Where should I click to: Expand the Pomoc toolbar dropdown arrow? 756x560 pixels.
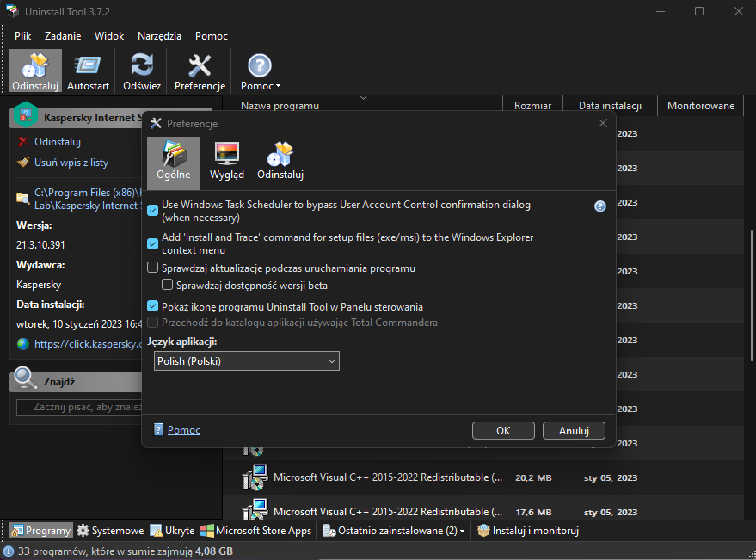(278, 86)
